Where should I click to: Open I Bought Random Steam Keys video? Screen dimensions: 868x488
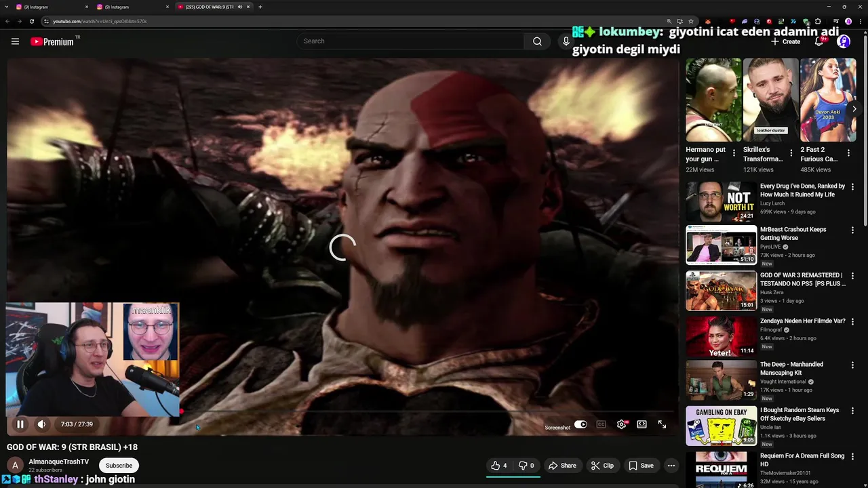point(721,426)
